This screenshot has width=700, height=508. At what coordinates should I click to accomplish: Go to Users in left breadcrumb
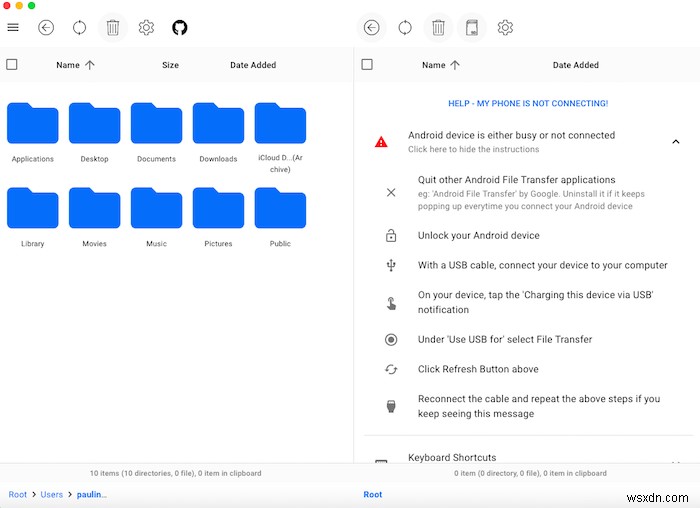[x=51, y=495]
